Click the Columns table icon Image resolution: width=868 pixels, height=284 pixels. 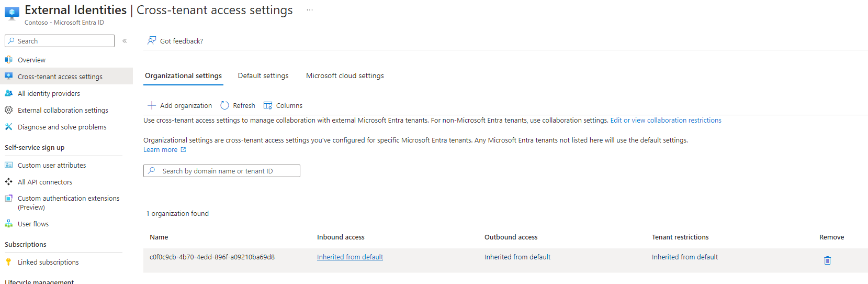point(268,105)
